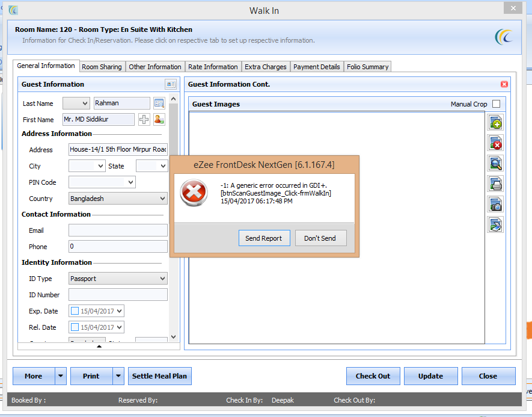The width and height of the screenshot is (532, 417).
Task: Open the Folio Summary tab
Action: point(367,67)
